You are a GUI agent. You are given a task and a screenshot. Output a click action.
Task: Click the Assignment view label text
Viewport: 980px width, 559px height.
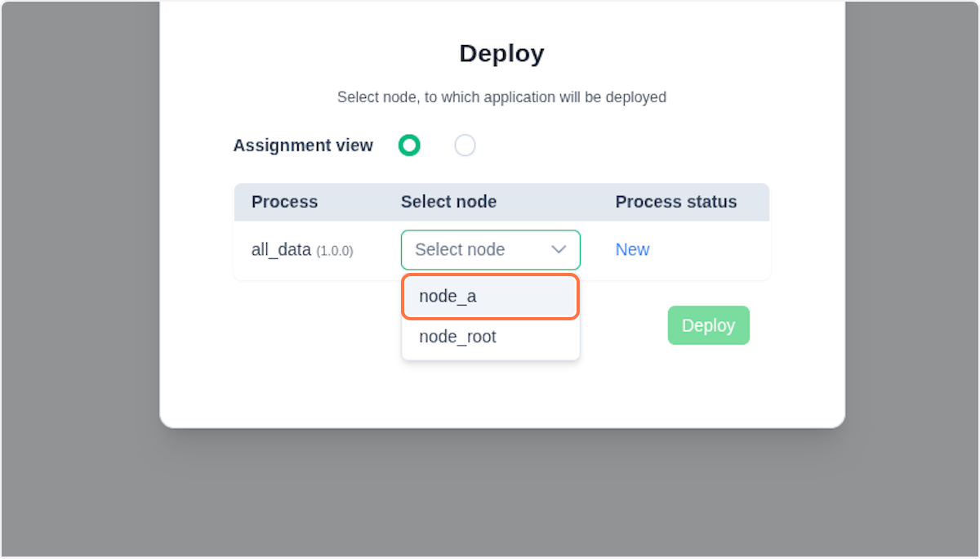(x=303, y=145)
